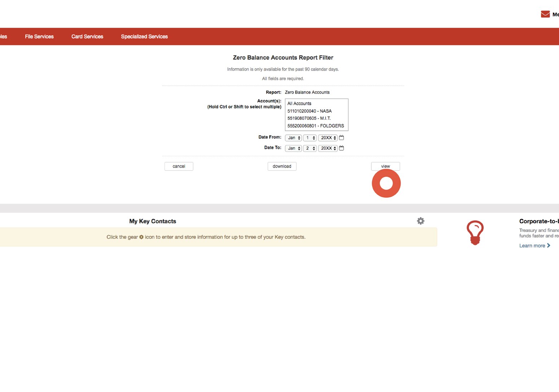The height and width of the screenshot is (392, 559).
Task: Open the Date To day dropdown
Action: (309, 148)
